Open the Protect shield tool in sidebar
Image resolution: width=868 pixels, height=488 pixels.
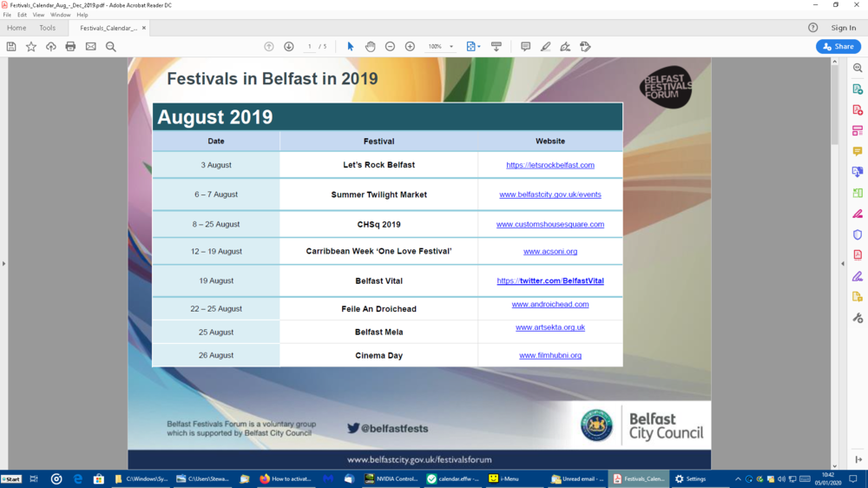click(x=858, y=234)
